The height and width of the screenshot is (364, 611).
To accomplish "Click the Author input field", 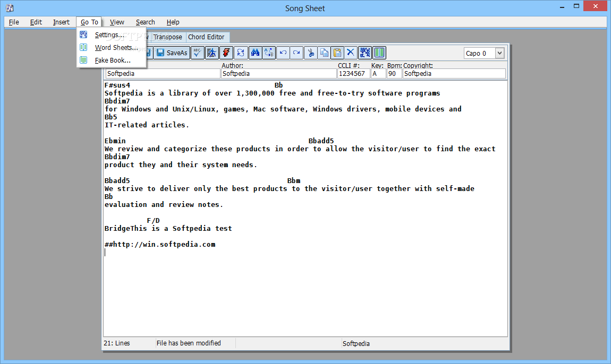I will tap(278, 74).
